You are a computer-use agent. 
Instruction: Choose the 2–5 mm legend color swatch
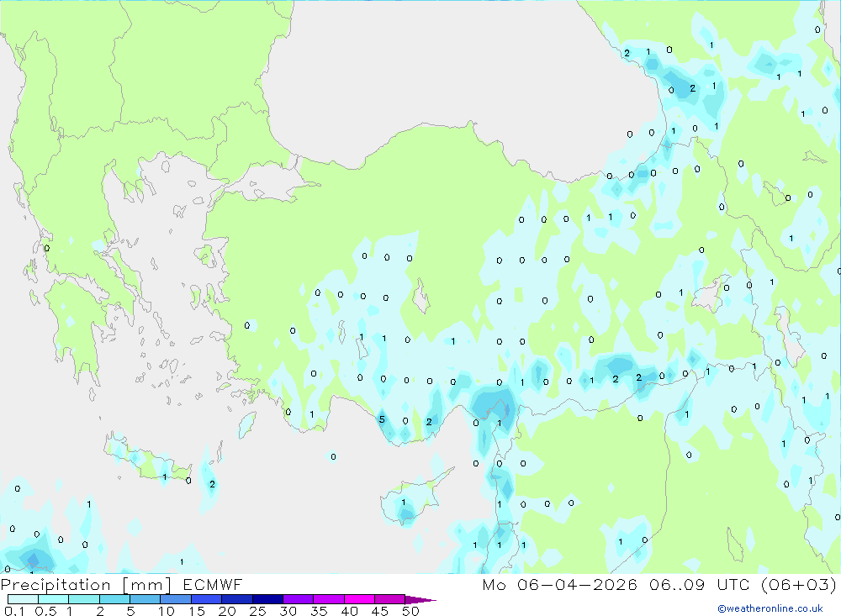[114, 599]
